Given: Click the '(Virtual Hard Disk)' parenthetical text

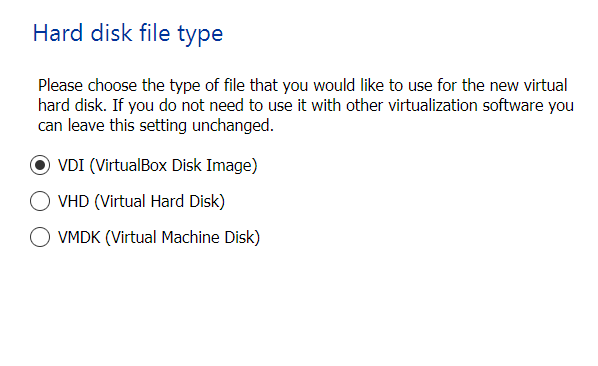Looking at the screenshot, I should [159, 201].
